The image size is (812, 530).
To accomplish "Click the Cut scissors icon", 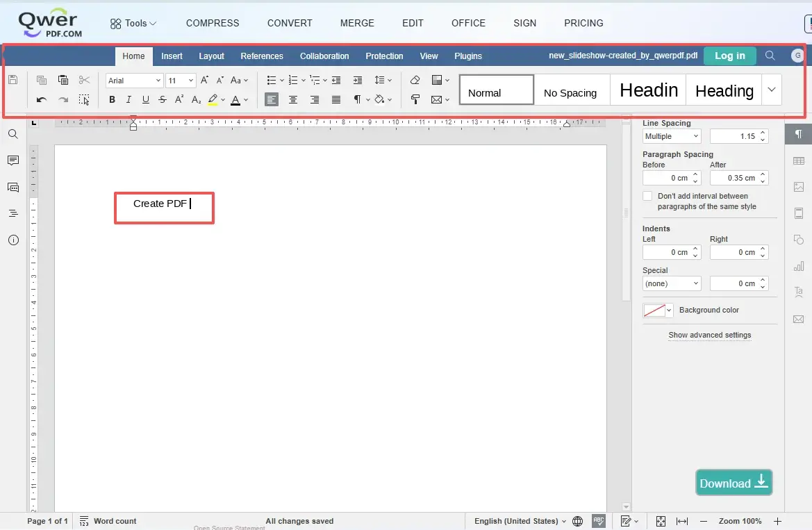I will tap(85, 80).
